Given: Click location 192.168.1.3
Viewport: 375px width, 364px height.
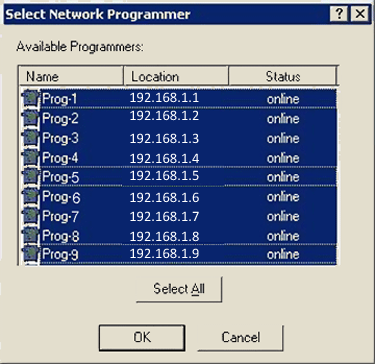Looking at the screenshot, I should 164,139.
